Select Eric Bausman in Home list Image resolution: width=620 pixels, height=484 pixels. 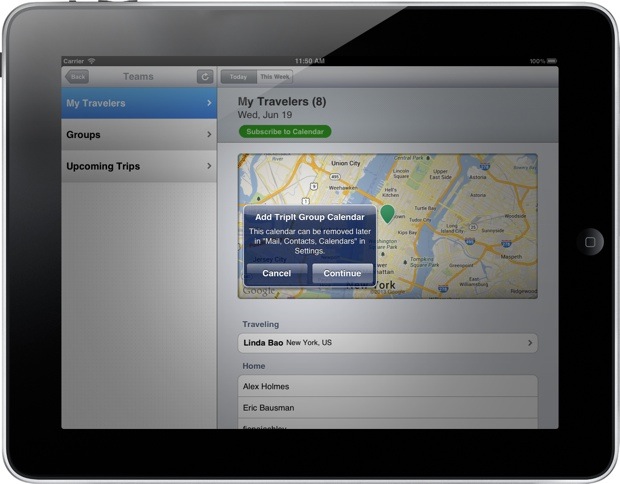point(388,408)
